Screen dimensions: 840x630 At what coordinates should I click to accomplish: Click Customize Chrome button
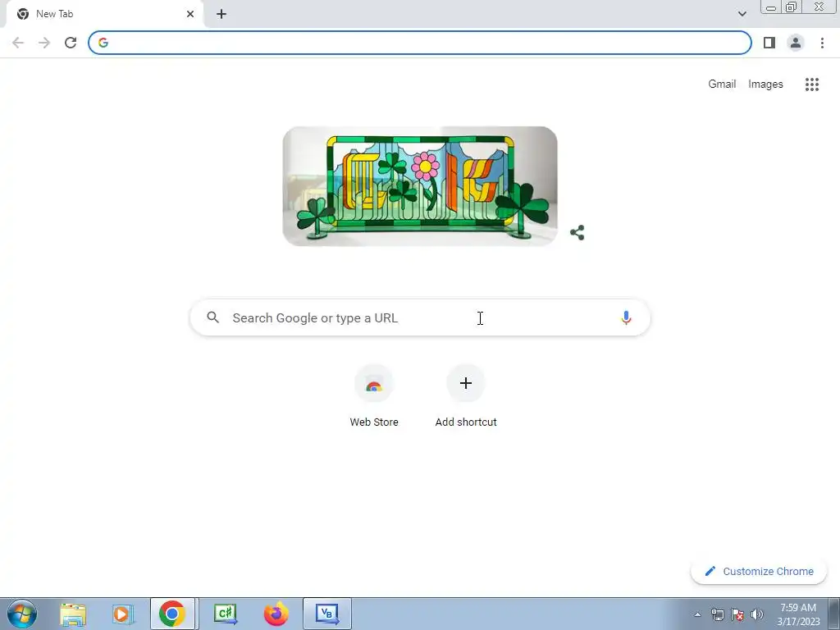click(759, 572)
